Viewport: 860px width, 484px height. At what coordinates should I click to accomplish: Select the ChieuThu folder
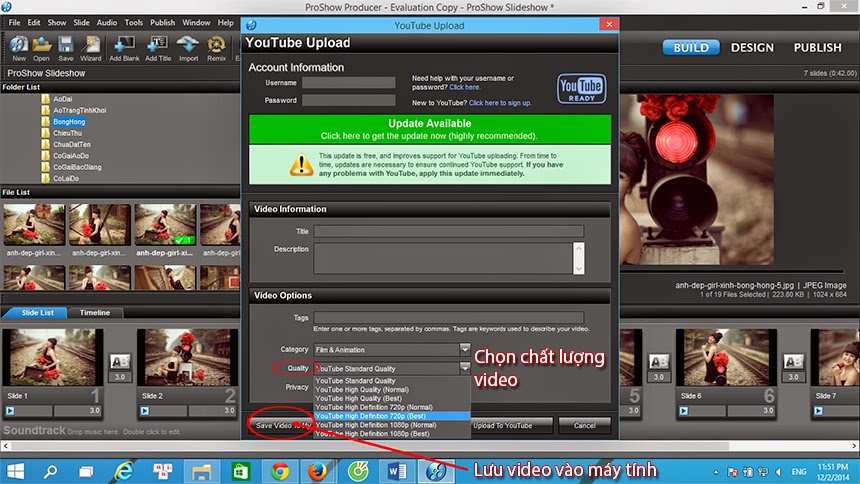[67, 133]
